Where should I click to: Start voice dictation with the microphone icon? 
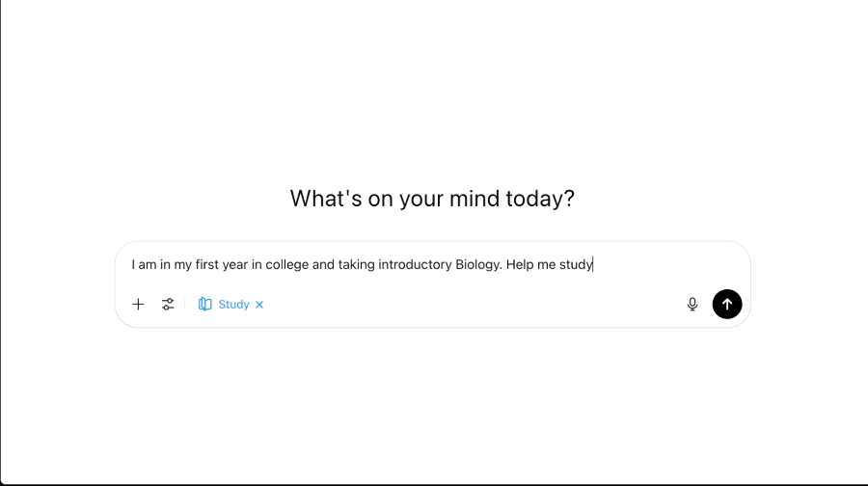pyautogui.click(x=692, y=304)
